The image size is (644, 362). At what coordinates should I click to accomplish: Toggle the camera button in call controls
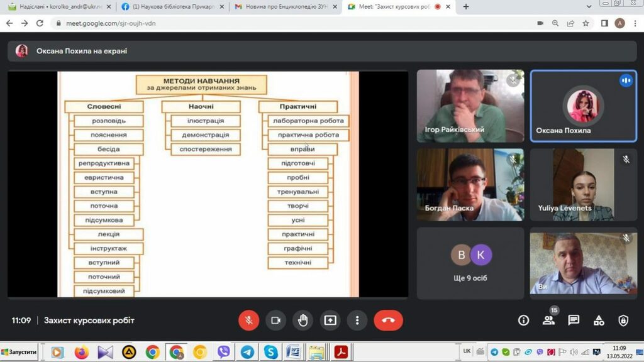[x=275, y=321]
